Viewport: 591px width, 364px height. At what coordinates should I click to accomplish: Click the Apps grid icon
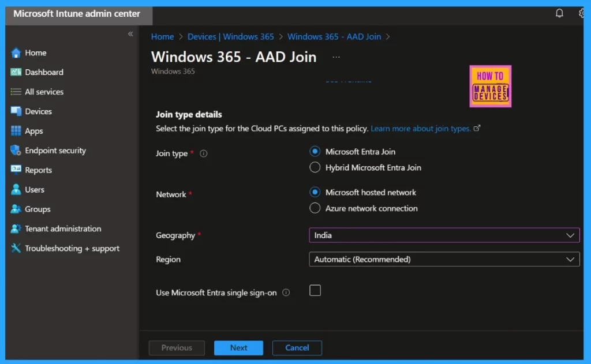(x=16, y=131)
